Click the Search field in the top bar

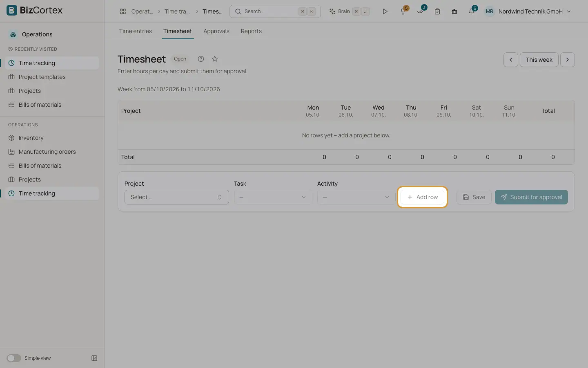coord(275,11)
